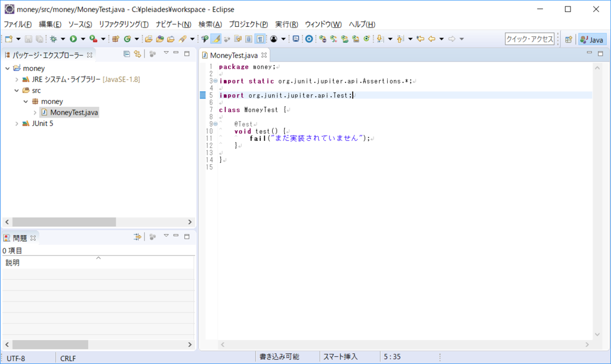
Task: Click the green Run button
Action: [x=73, y=39]
